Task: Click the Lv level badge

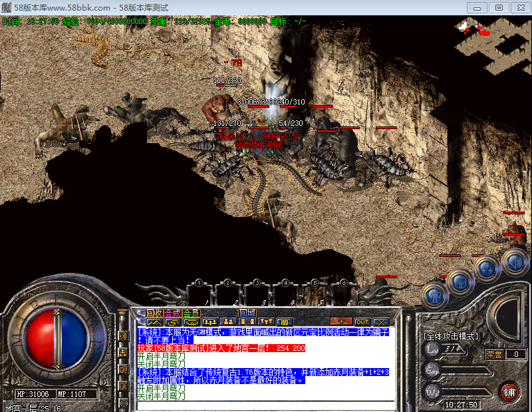Action: 433,349
